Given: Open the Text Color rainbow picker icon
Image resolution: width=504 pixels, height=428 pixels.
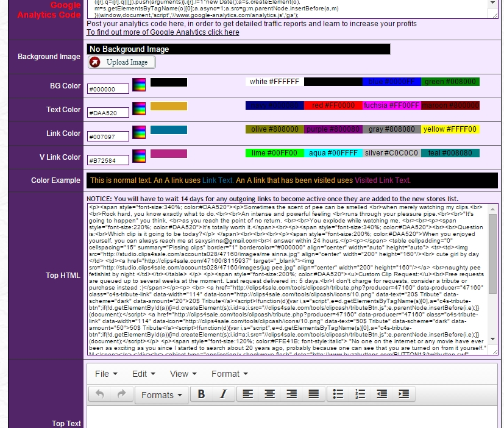Looking at the screenshot, I should pos(139,109).
